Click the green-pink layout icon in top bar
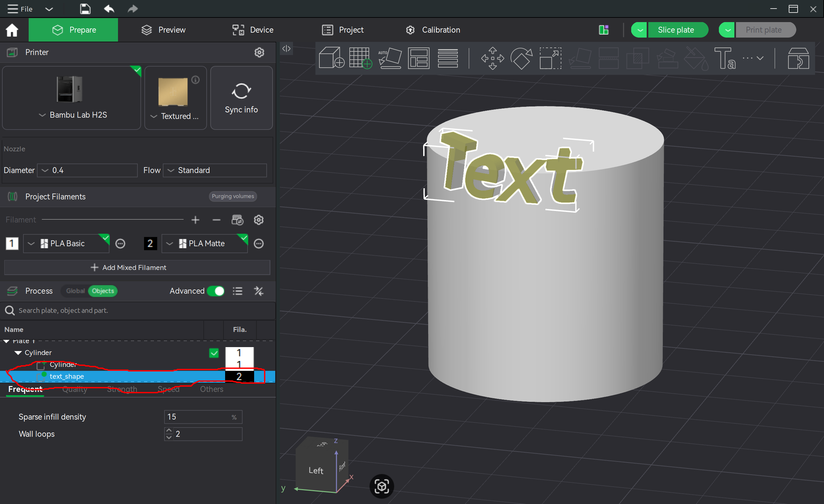 click(604, 30)
